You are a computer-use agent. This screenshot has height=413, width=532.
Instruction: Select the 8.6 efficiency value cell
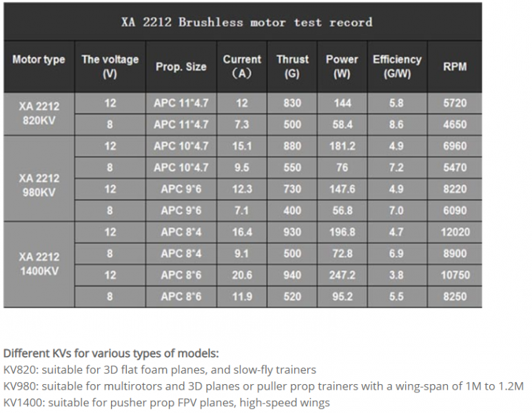pyautogui.click(x=397, y=125)
